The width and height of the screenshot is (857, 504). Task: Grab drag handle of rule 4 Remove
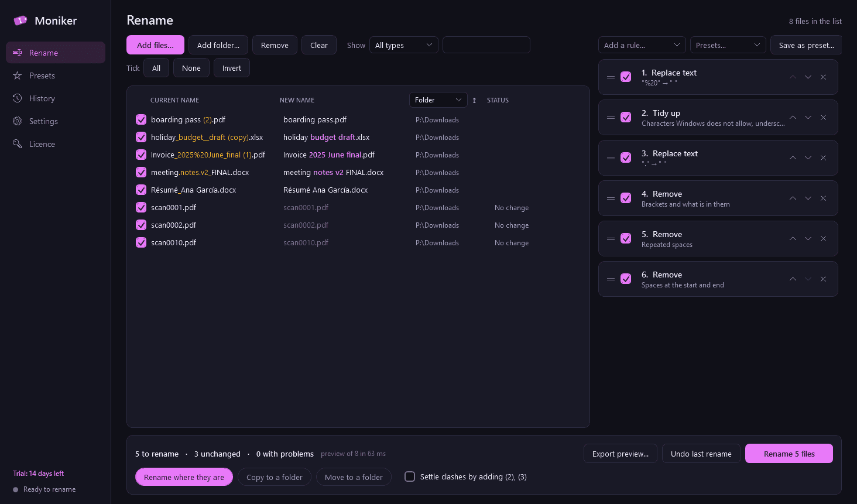pyautogui.click(x=611, y=198)
